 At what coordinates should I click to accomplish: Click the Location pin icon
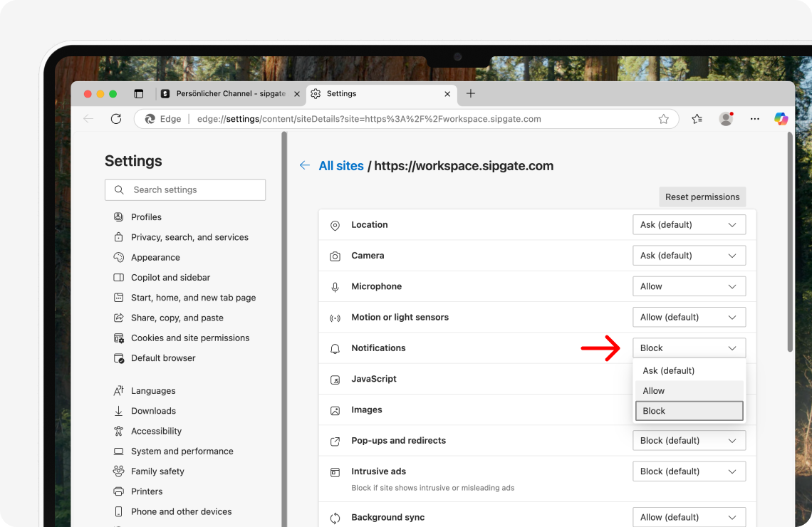pos(335,225)
